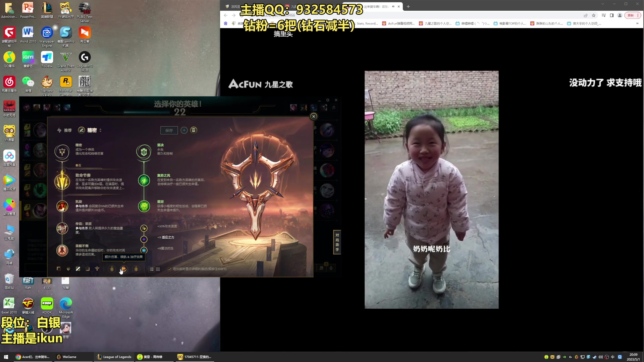Mute the active browser tab audio
Viewport: 644px width, 362px height.
(393, 6)
